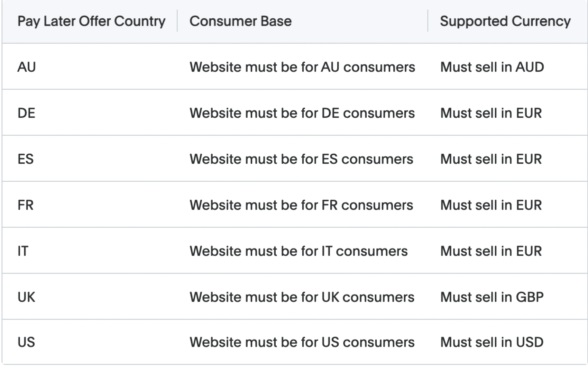Select the FR country cell
Viewport: 588px width, 370px height.
coord(26,205)
